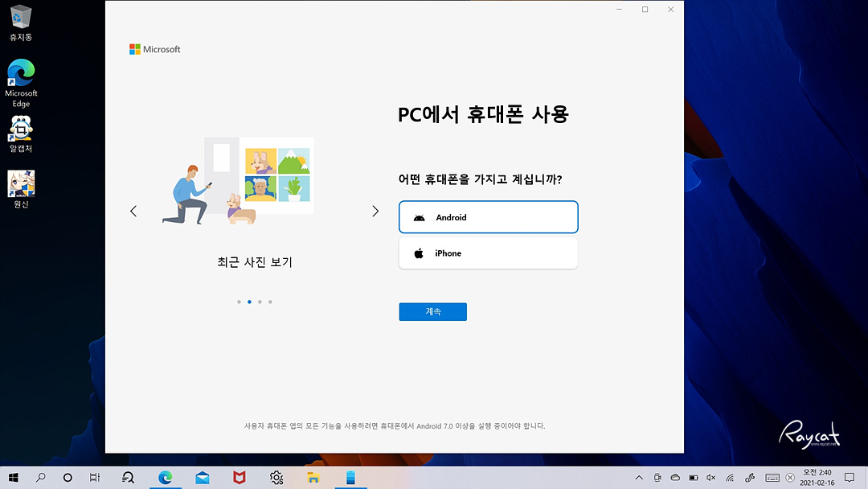Open Wi-Fi network tray icon
This screenshot has height=489, width=868.
pos(730,478)
